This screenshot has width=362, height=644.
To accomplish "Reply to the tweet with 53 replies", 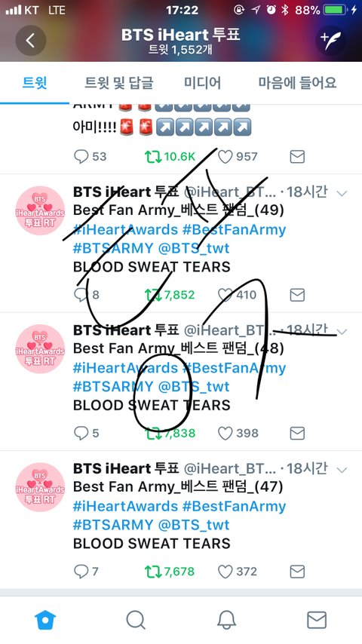I will 81,157.
